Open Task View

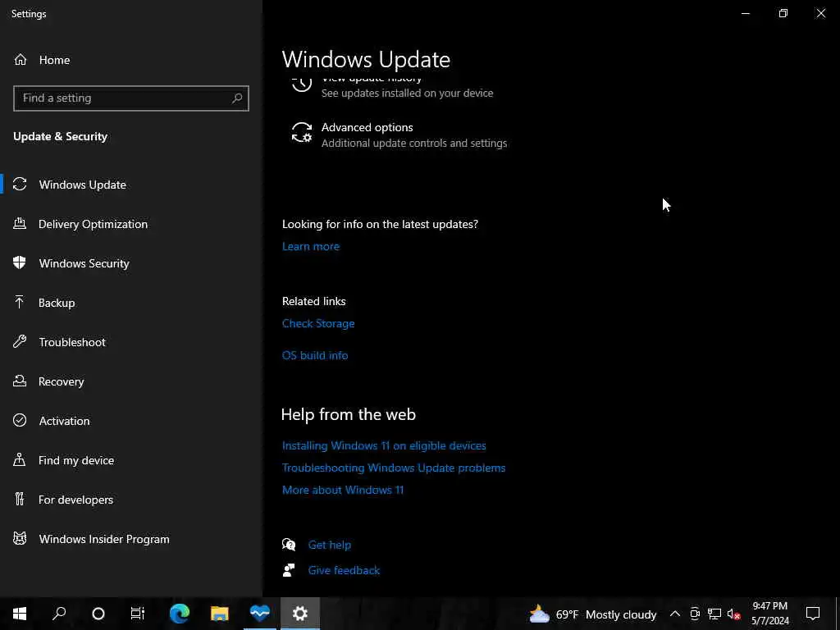click(138, 614)
